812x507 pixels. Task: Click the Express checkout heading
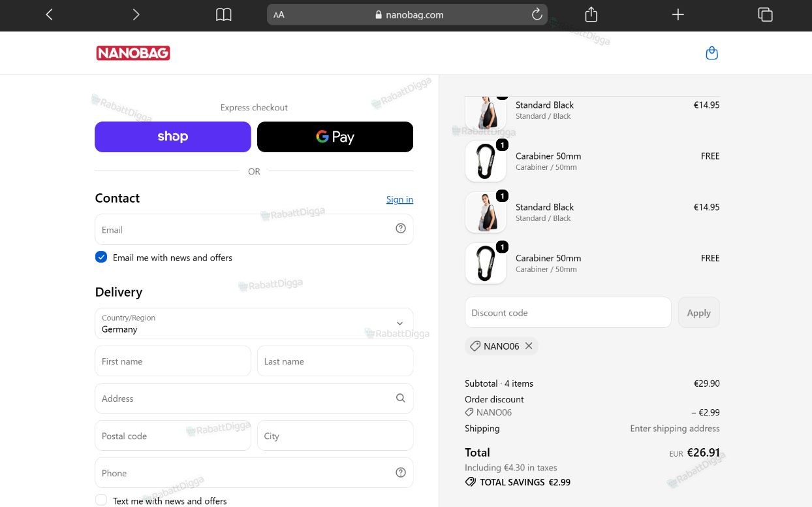click(x=254, y=107)
